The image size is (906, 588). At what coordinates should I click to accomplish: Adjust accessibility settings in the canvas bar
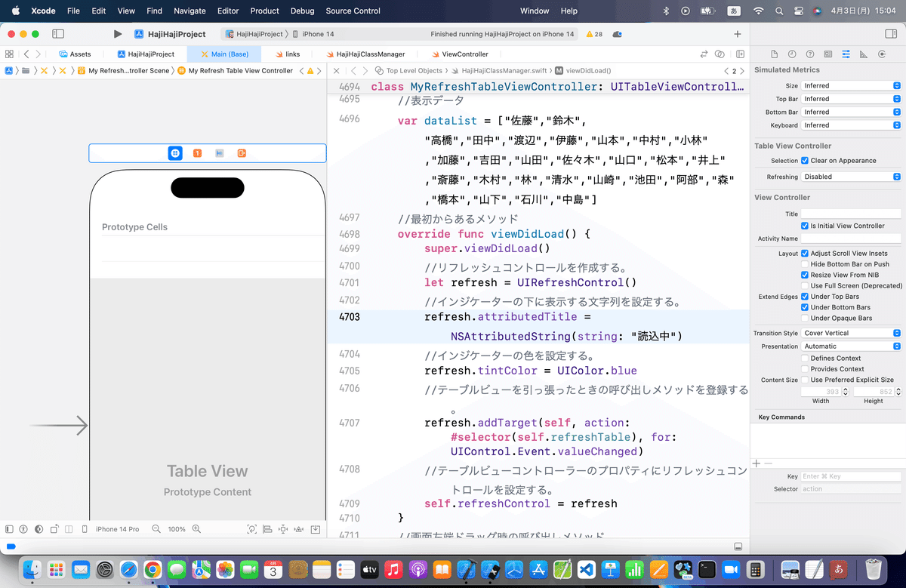[23, 529]
